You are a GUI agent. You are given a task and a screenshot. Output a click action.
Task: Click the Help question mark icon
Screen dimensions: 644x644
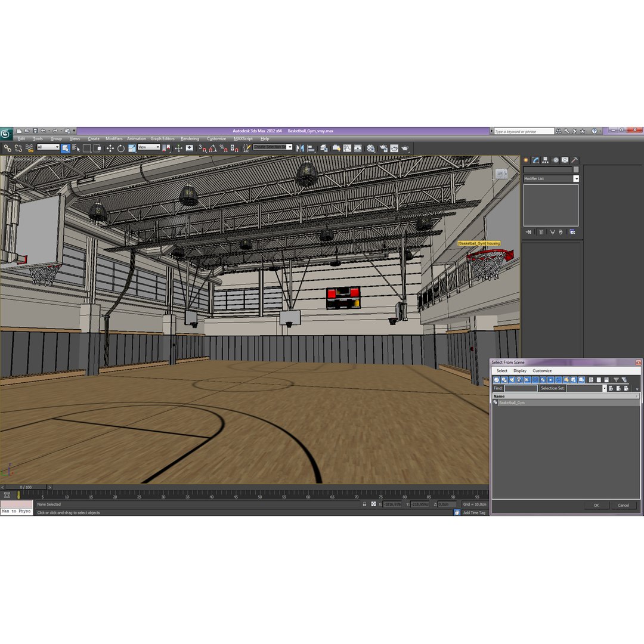[x=595, y=131]
